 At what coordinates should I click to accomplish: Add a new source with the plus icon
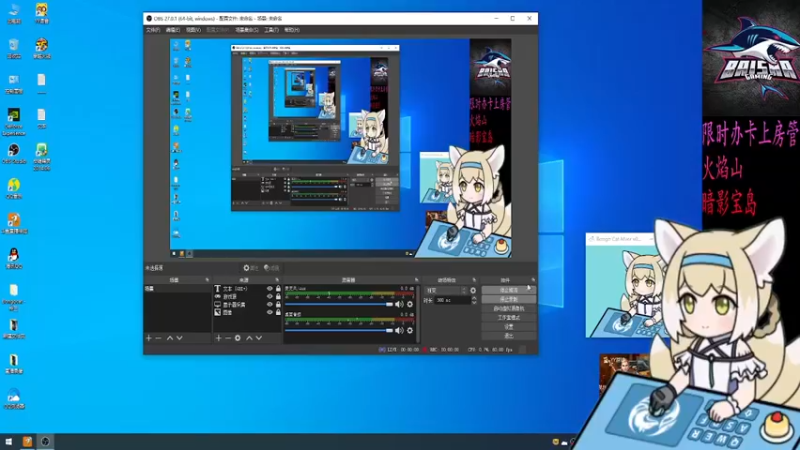click(x=218, y=338)
